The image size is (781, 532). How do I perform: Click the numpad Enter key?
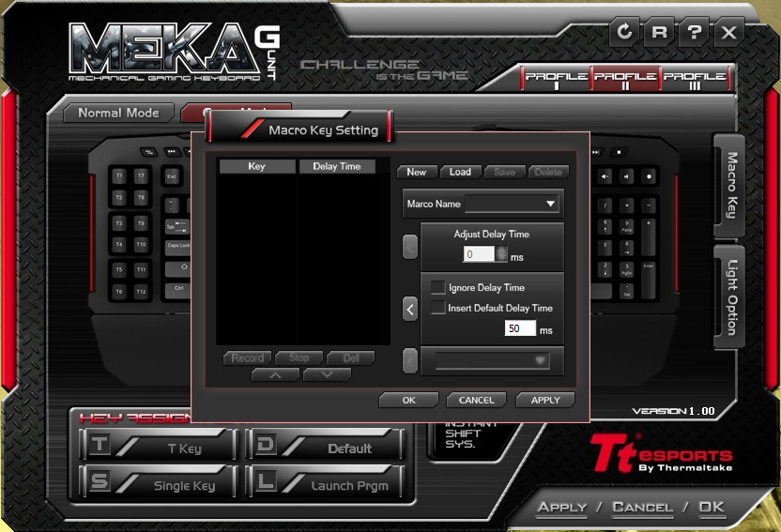648,280
